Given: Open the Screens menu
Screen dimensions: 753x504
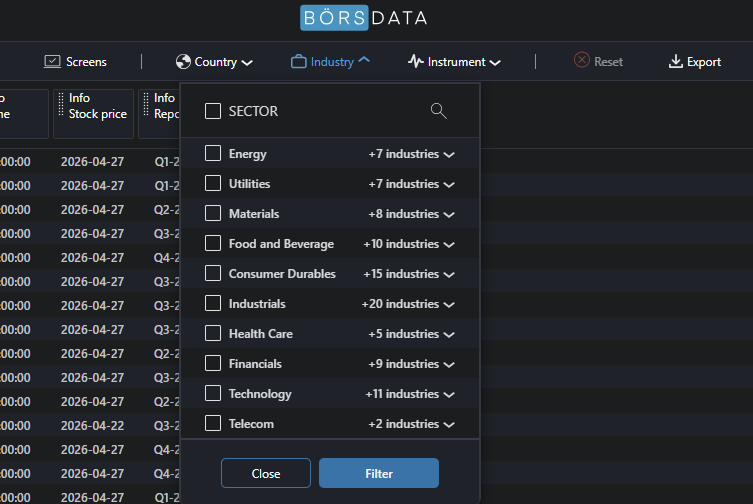Looking at the screenshot, I should [75, 61].
